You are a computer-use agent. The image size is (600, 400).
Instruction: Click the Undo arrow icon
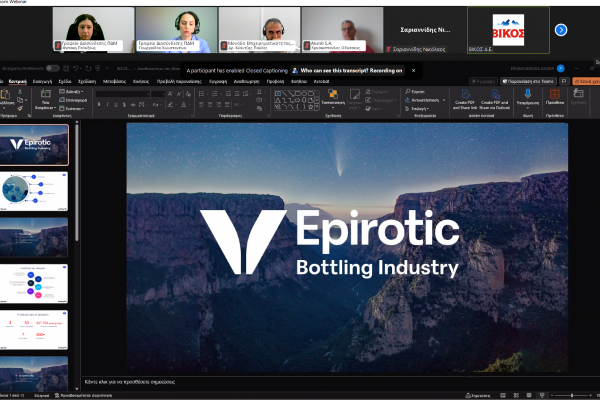click(76, 69)
